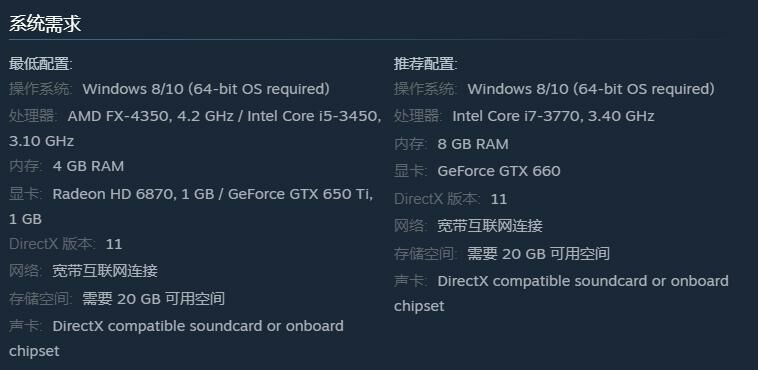Click minimum 网络 宽带互联网连接 text

tap(105, 271)
